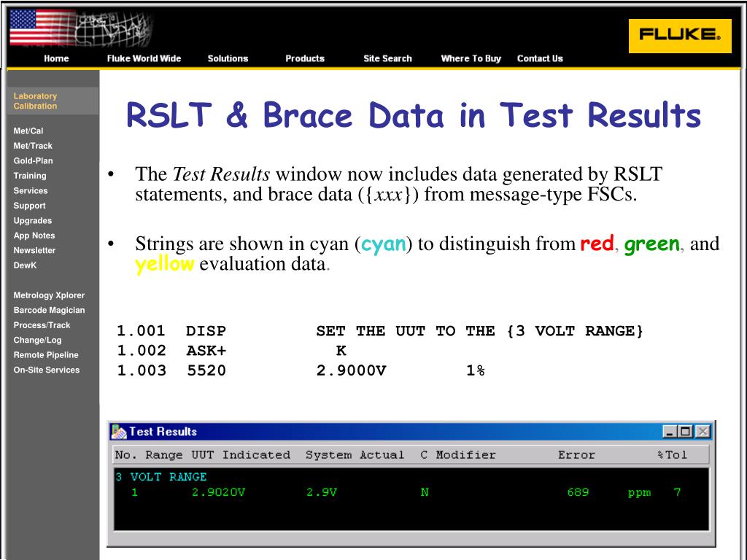
Task: Open Barcode Magician sidebar link
Action: click(x=49, y=310)
